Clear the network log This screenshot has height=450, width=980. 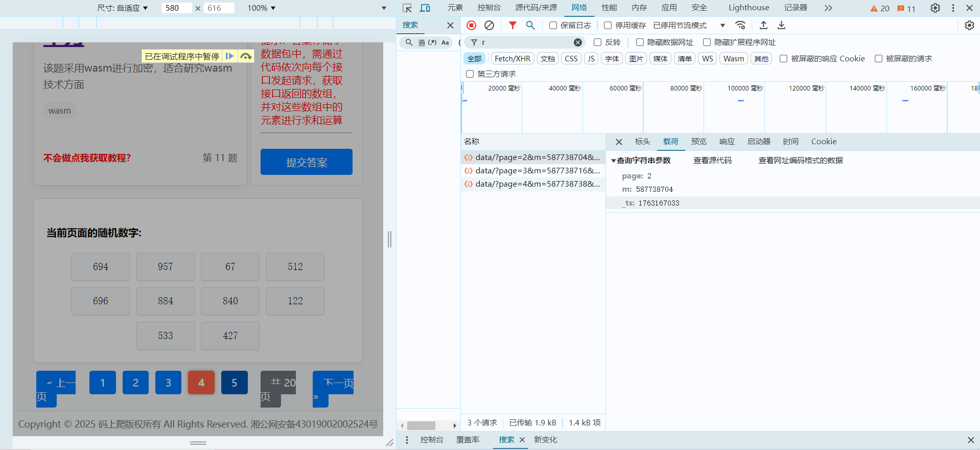[489, 25]
